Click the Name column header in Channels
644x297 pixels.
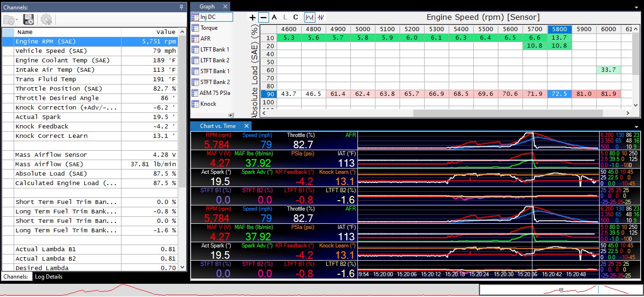click(68, 32)
